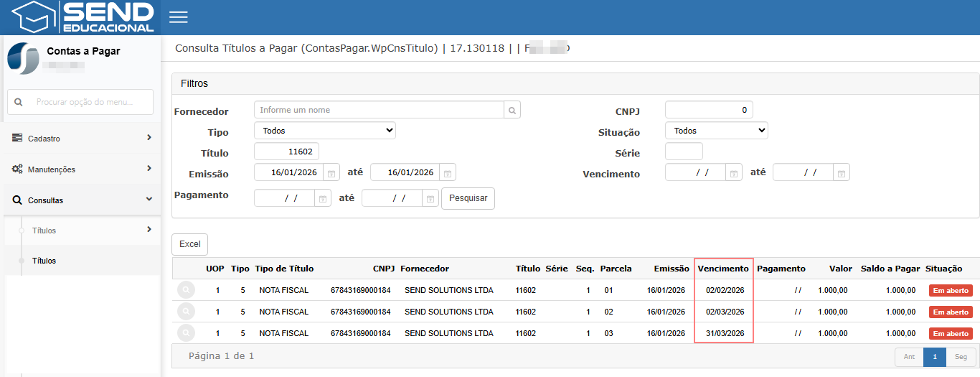The width and height of the screenshot is (980, 377).
Task: Click the Fornecedor search magnifier icon
Action: (x=512, y=110)
